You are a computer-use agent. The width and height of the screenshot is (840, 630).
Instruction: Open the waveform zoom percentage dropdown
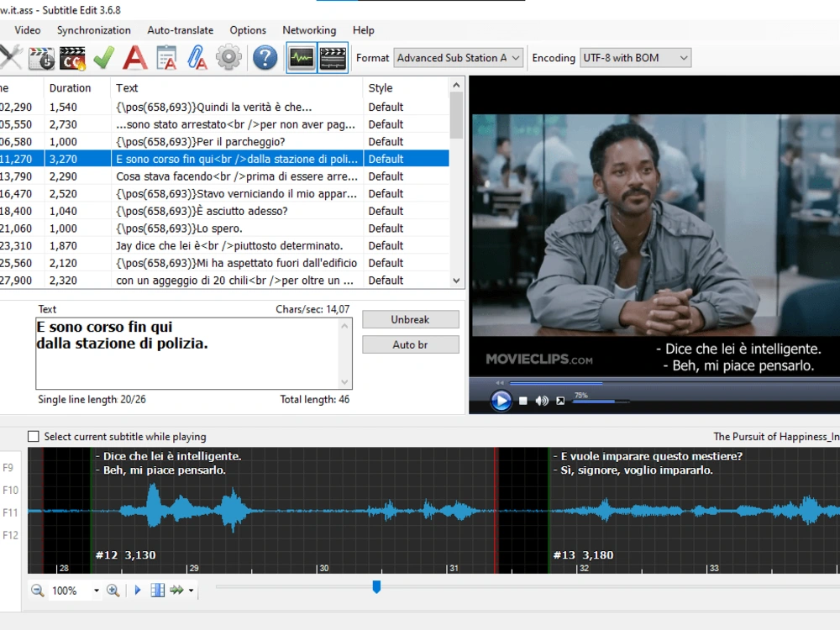pos(96,591)
